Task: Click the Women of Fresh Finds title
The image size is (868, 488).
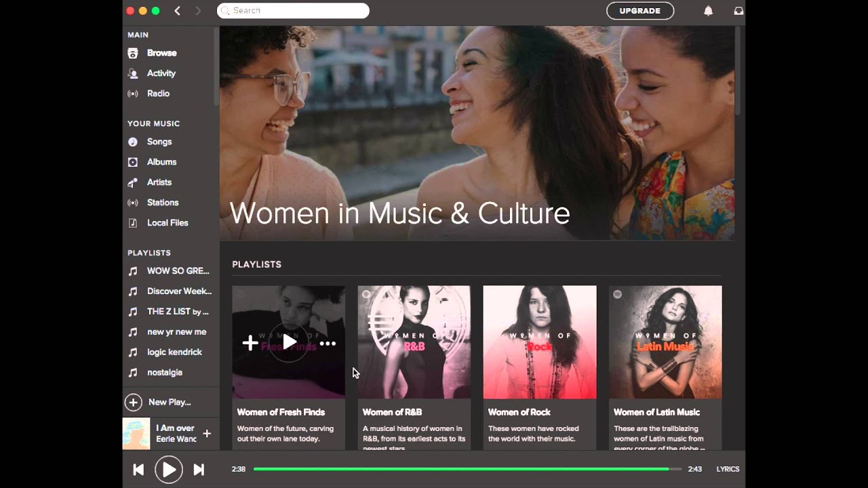Action: 281,412
